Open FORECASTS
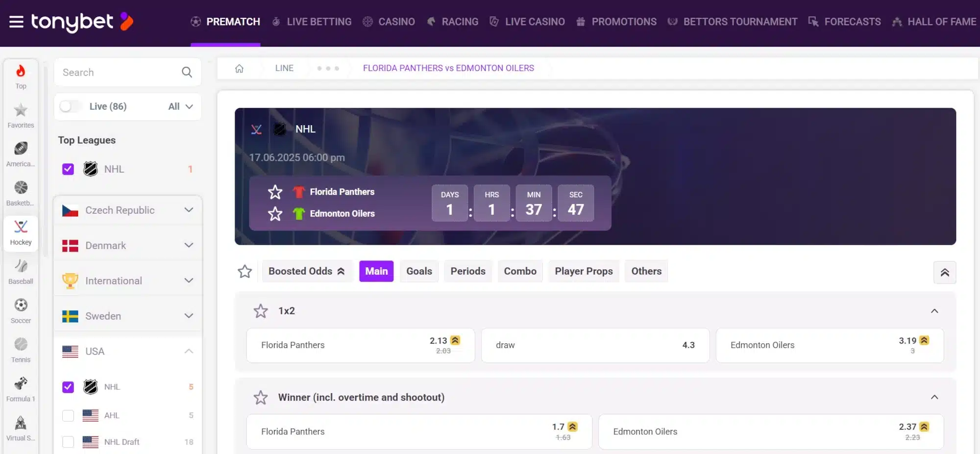Viewport: 980px width, 454px height. click(845, 22)
